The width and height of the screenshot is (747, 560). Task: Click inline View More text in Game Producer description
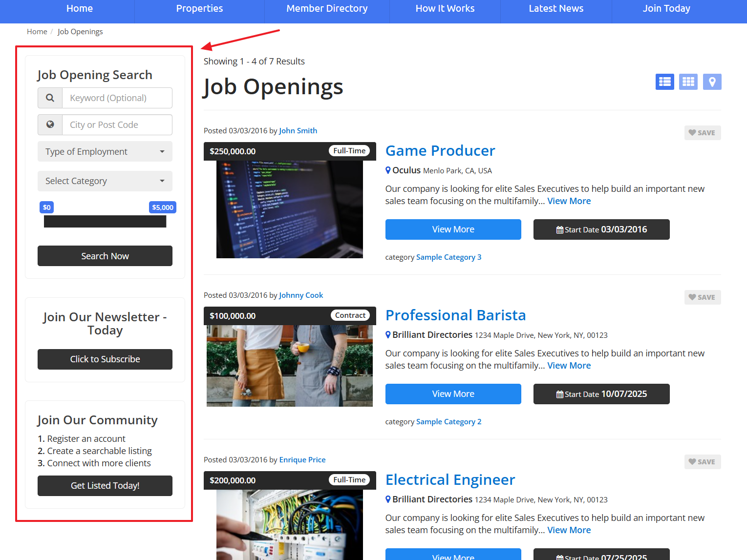click(x=569, y=201)
